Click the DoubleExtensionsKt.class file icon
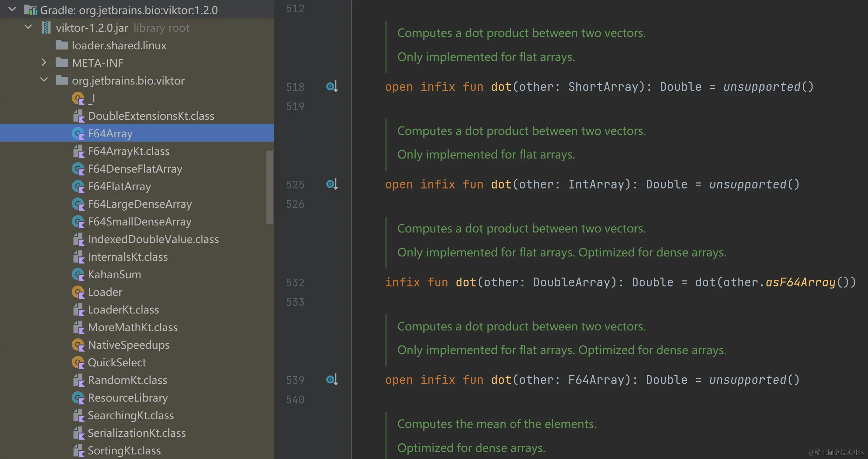868x459 pixels. (78, 116)
